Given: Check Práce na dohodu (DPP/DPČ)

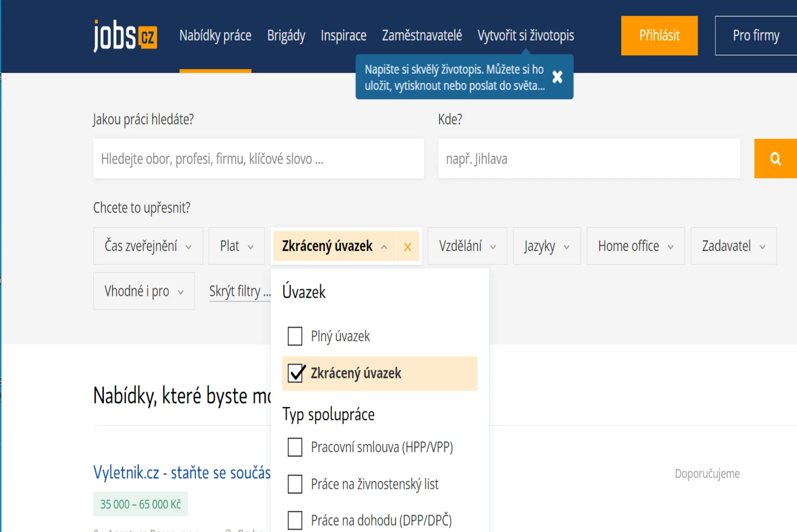Looking at the screenshot, I should point(295,521).
